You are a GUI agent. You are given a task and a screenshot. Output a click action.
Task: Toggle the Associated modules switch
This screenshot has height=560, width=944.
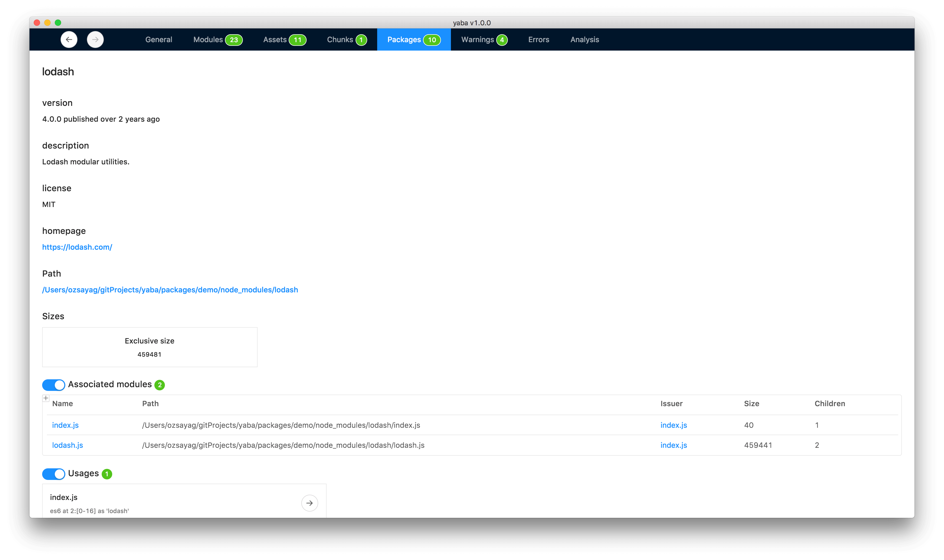tap(53, 385)
